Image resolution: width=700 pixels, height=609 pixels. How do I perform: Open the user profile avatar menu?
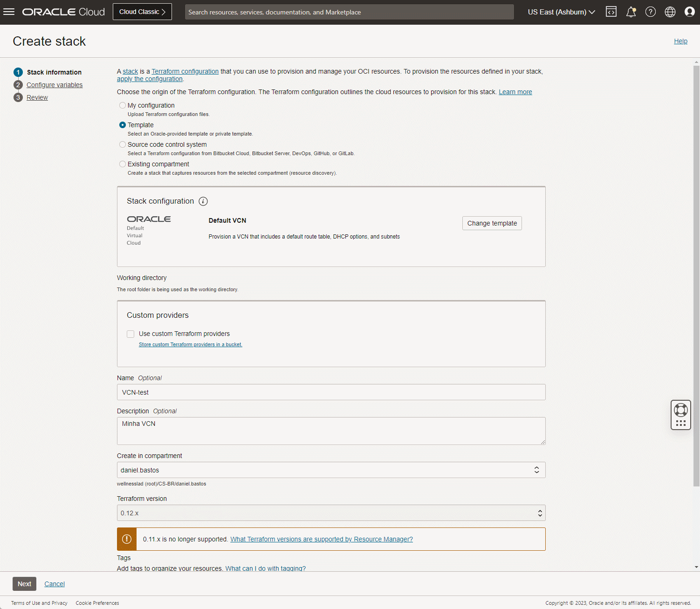pos(690,12)
